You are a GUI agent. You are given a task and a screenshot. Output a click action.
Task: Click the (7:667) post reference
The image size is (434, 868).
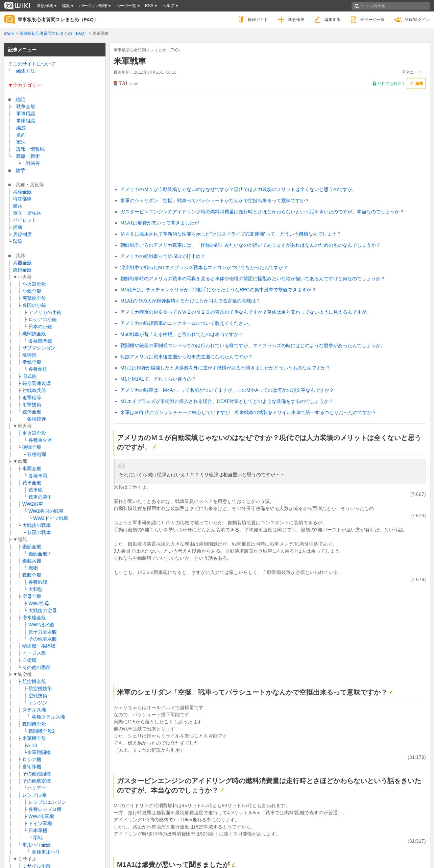tap(418, 494)
